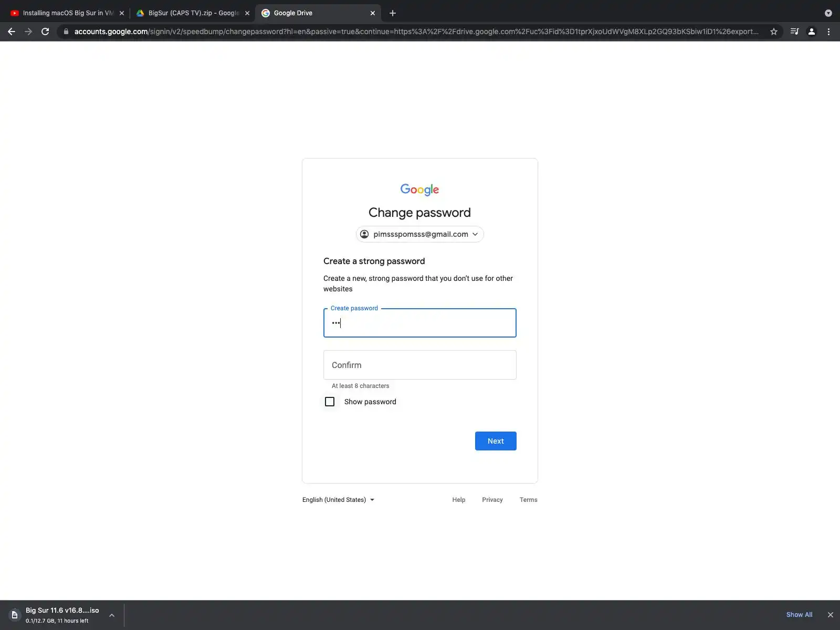This screenshot has height=630, width=840.
Task: Click the 'Create a strong password' text
Action: tap(374, 261)
